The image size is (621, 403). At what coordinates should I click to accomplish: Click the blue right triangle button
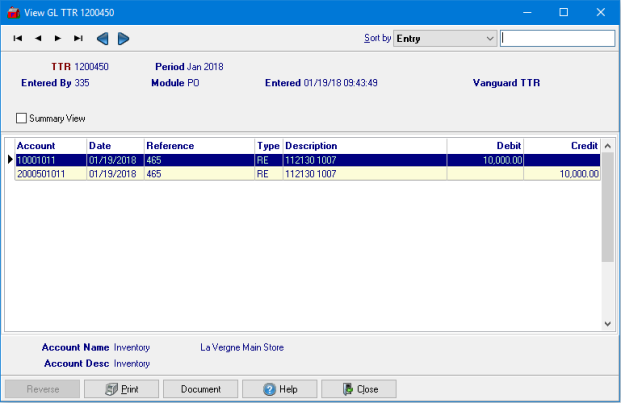123,39
